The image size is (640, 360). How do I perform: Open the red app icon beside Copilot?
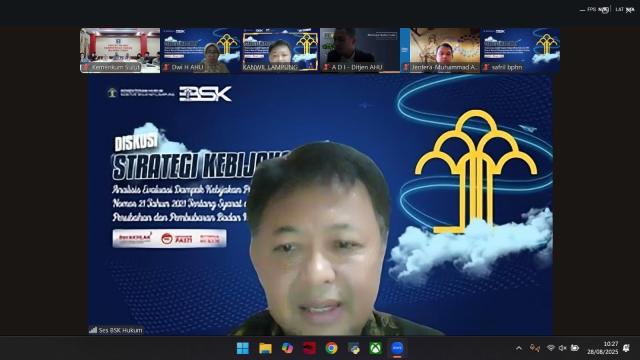click(309, 348)
